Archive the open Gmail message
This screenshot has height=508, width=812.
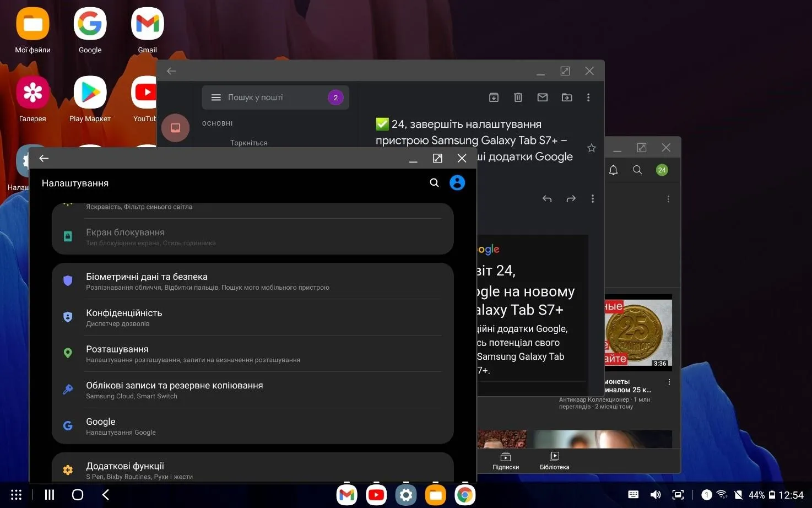point(494,98)
